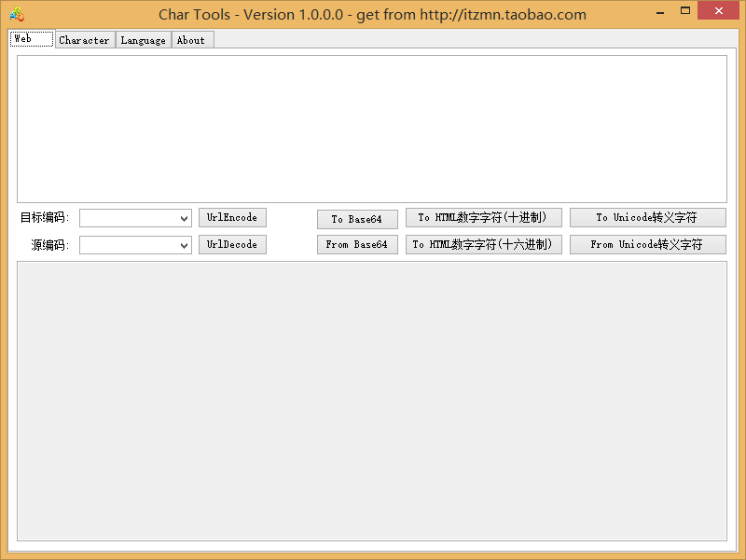Screen dimensions: 746x560
Task: Open the About tab
Action: (x=192, y=40)
